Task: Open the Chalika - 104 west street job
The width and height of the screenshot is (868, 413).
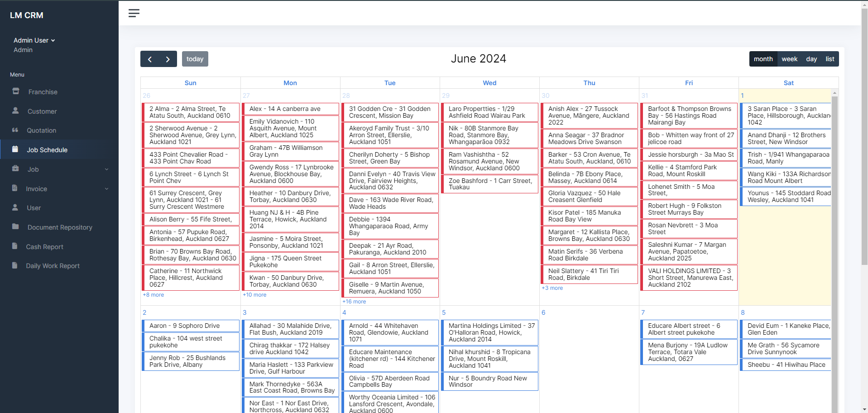Action: tap(191, 342)
